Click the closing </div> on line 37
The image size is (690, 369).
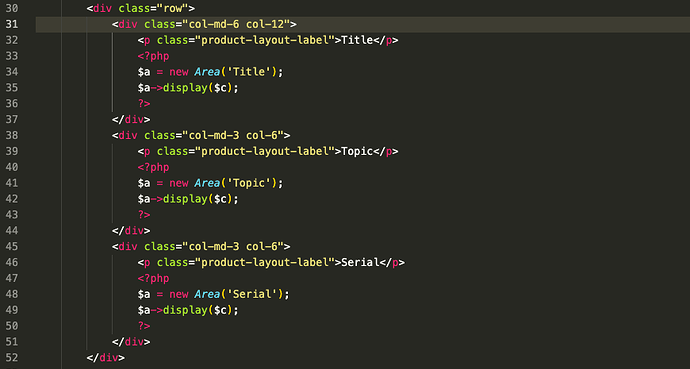131,119
